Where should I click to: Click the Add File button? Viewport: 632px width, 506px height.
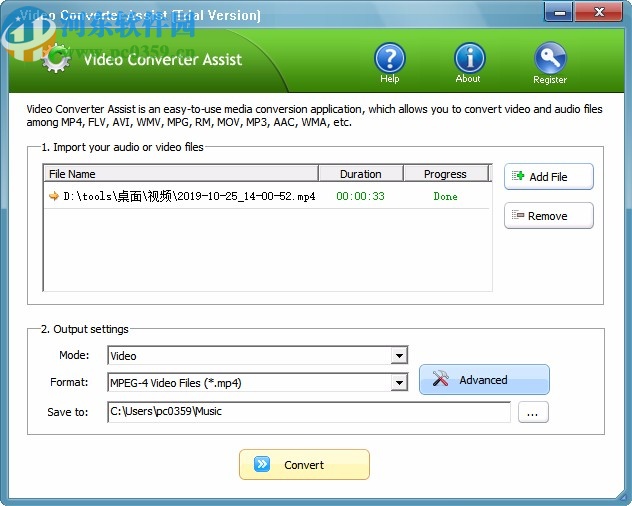tap(549, 177)
